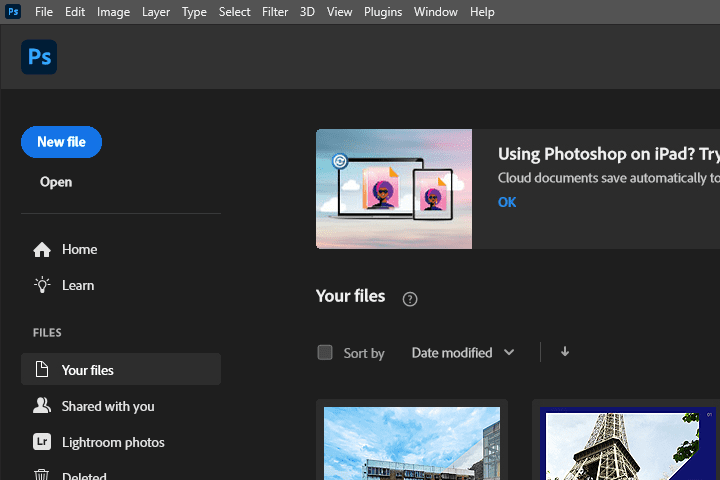Open the Filter menu

(275, 11)
